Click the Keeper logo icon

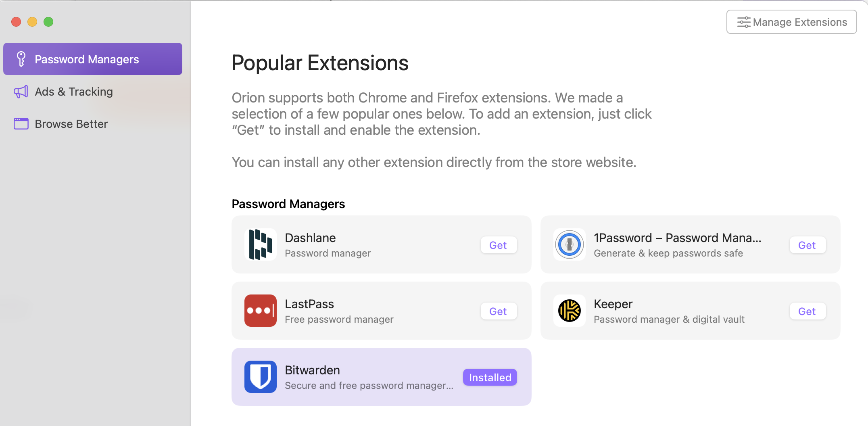(x=569, y=311)
